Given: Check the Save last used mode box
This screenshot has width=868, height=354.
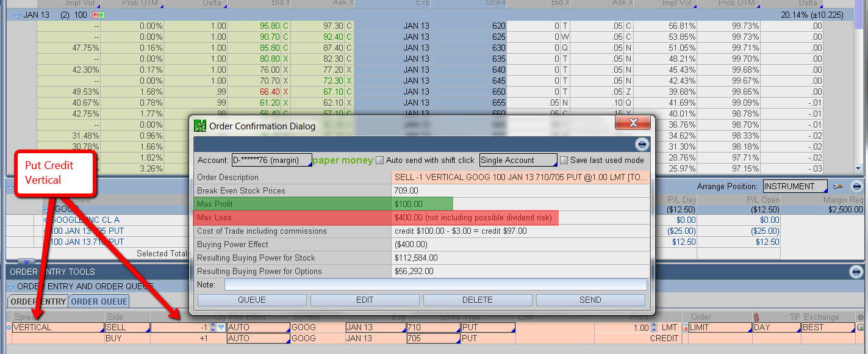Looking at the screenshot, I should [564, 161].
